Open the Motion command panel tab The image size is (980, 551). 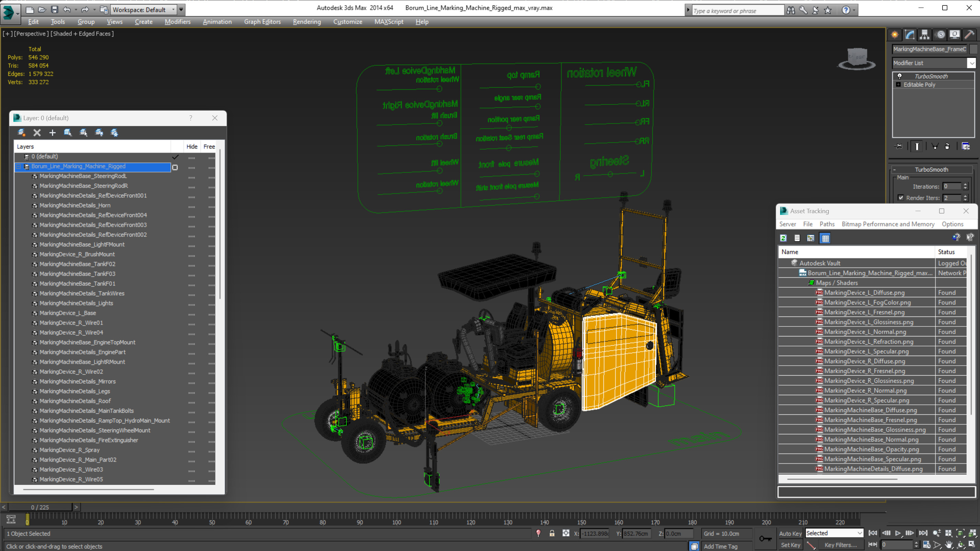[940, 35]
